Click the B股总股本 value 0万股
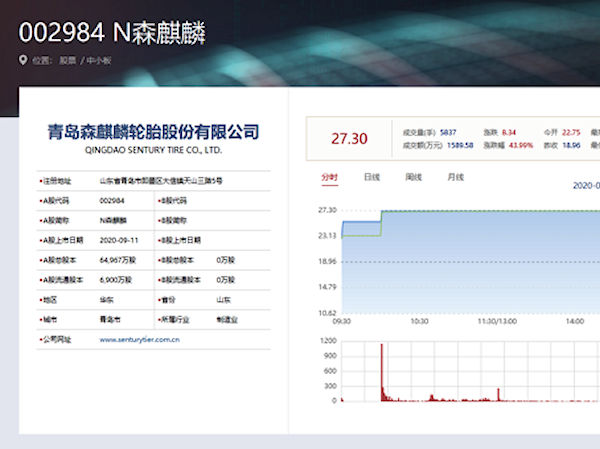 click(225, 260)
